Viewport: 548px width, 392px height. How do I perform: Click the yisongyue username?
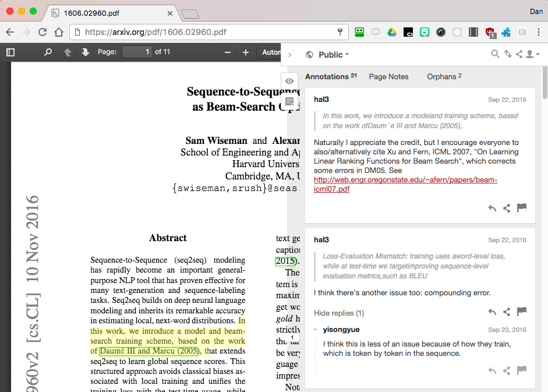click(341, 330)
